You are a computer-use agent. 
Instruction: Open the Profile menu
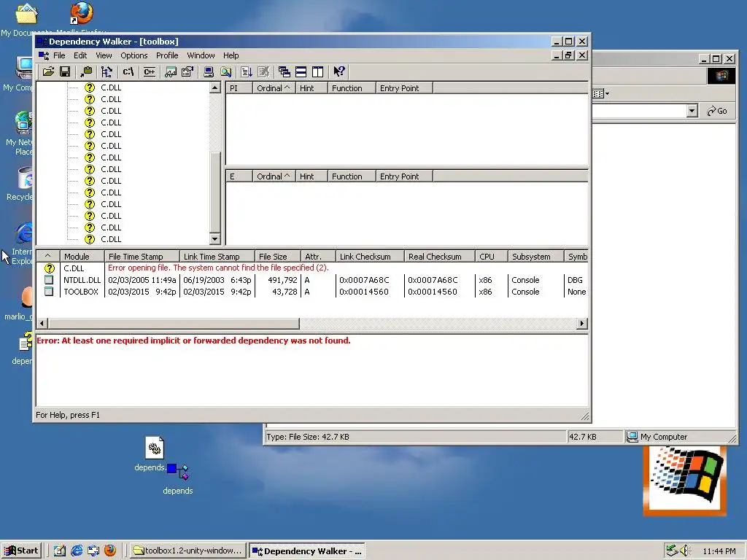(x=167, y=55)
